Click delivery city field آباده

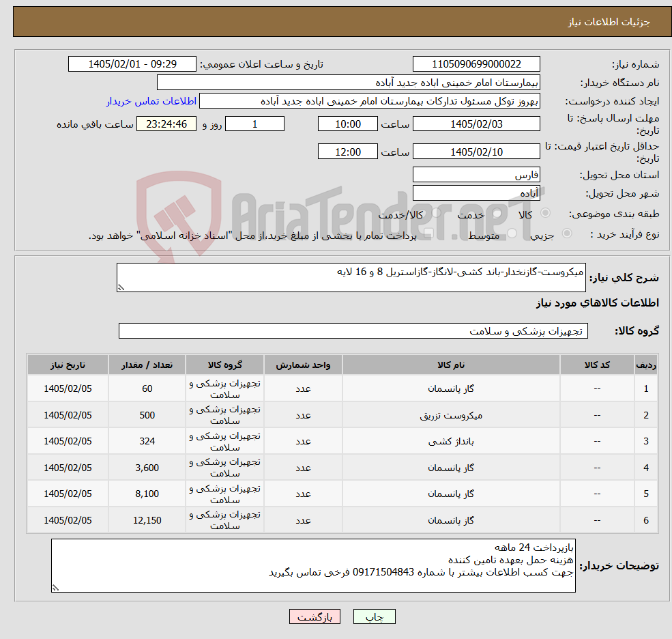pos(476,193)
